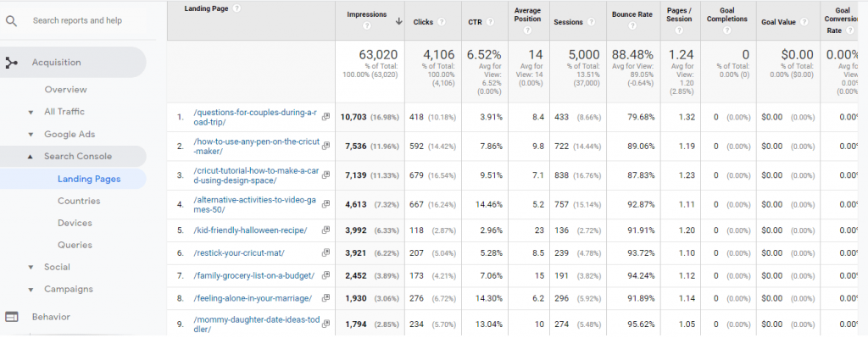Viewport: 868px width, 338px height.
Task: Open /family-grocery-list-on-a-budget/ link
Action: [254, 275]
